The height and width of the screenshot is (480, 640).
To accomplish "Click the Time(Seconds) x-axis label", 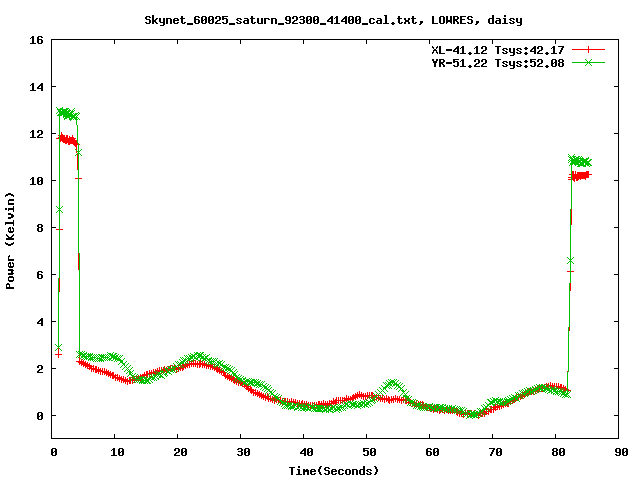I will click(334, 471).
